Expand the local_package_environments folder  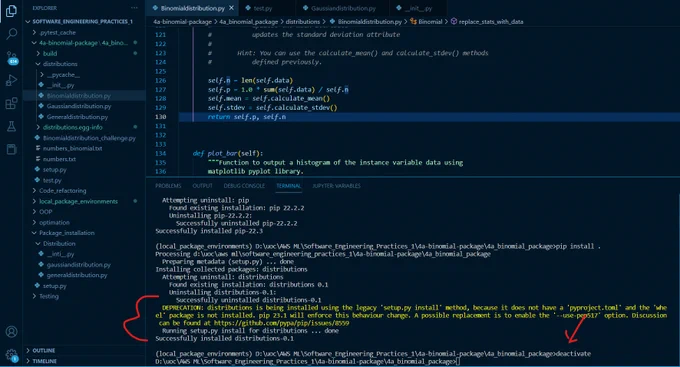[x=78, y=201]
